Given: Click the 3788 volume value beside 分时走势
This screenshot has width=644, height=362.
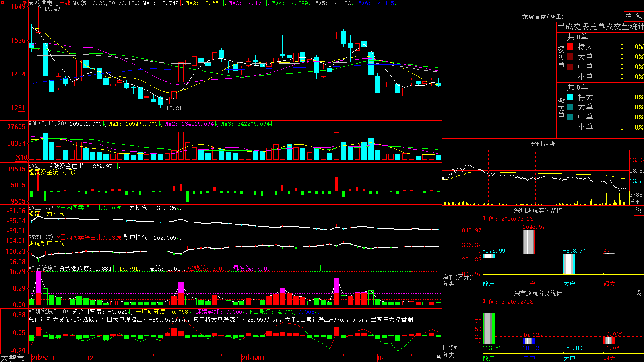Looking at the screenshot, I should 636,195.
